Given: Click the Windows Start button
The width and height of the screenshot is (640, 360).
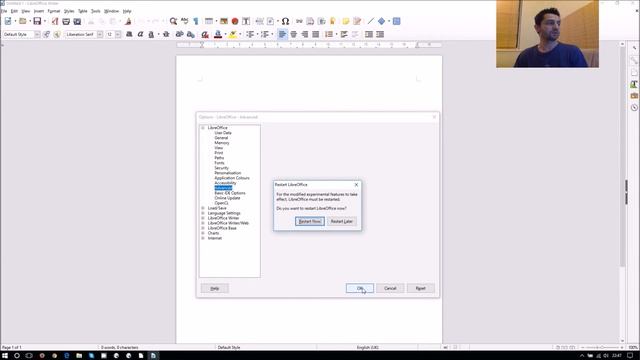Looking at the screenshot, I should [5, 356].
